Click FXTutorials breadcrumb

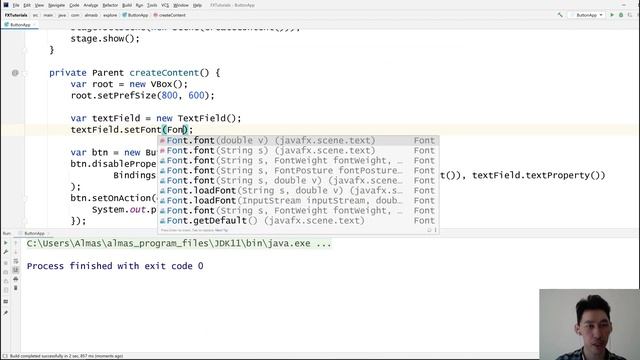pyautogui.click(x=16, y=15)
